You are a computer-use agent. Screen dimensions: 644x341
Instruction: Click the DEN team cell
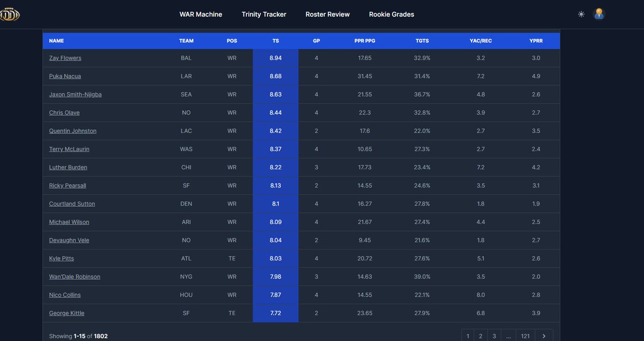coord(186,204)
